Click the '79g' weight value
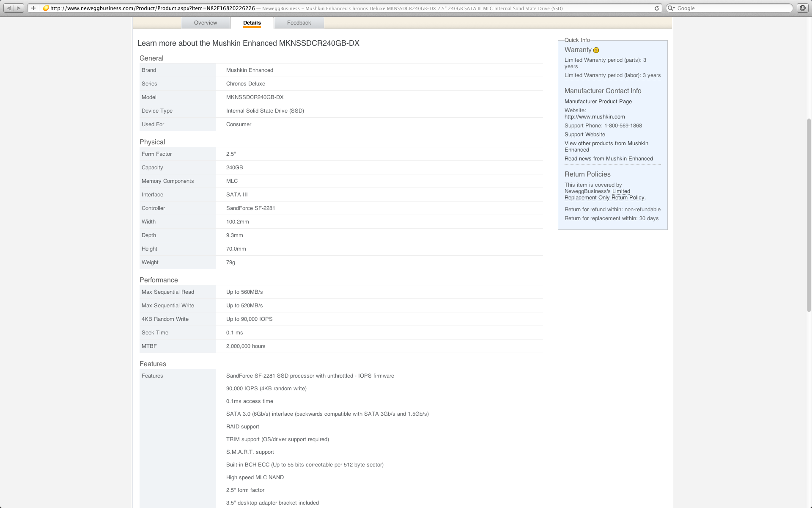 coord(230,262)
